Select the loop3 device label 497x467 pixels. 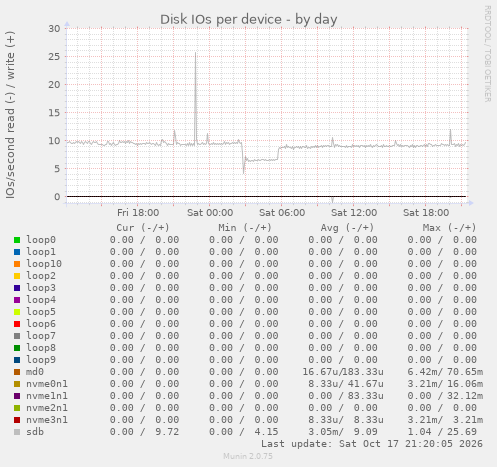pyautogui.click(x=41, y=288)
